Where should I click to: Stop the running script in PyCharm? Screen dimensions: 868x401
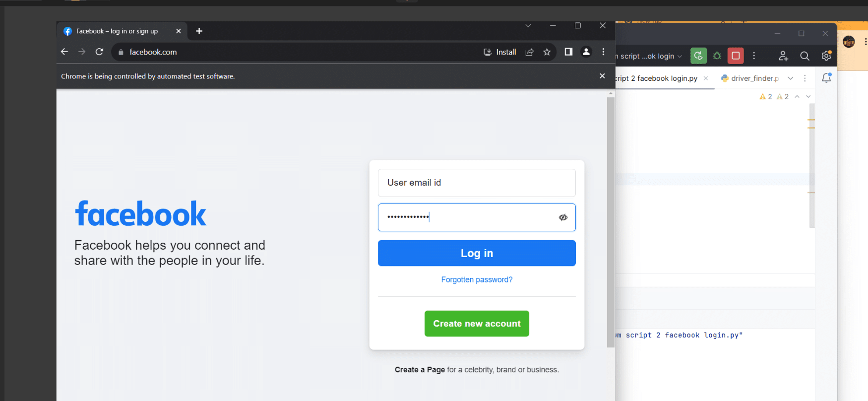coord(736,56)
